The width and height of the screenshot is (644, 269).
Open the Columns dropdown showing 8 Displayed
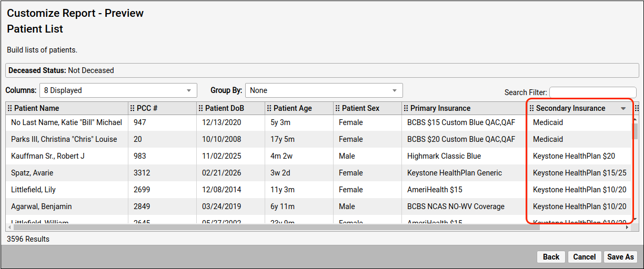pyautogui.click(x=118, y=90)
